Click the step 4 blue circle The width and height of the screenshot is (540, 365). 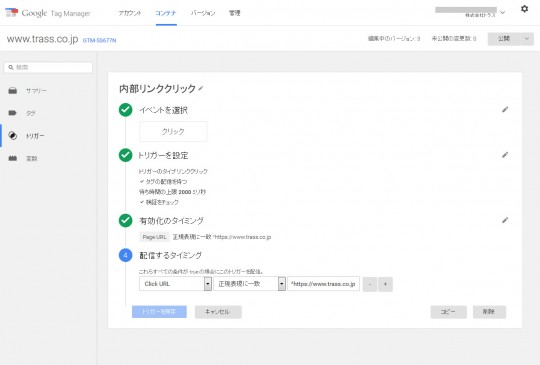125,255
